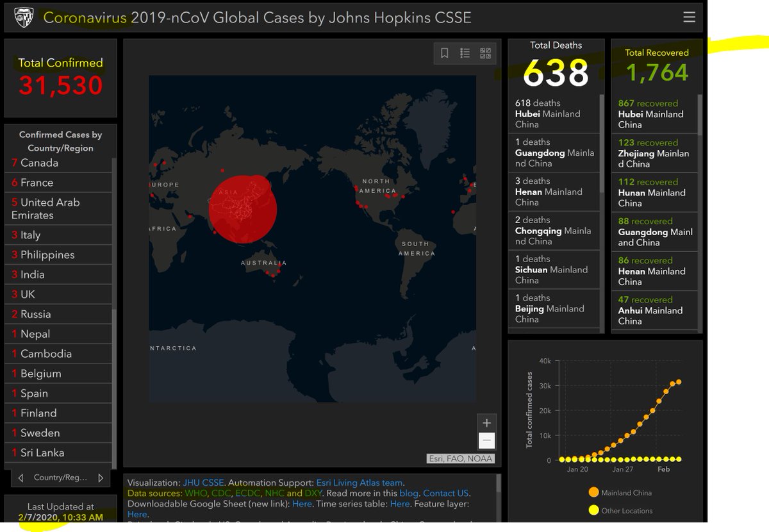Screen dimensions: 769x532
Task: Open the ECDC data source link
Action: tap(247, 493)
